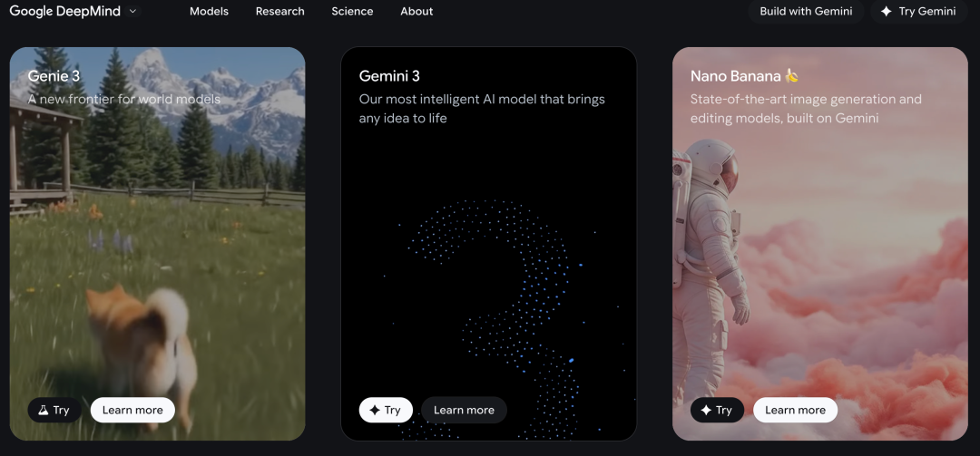Click the sparkle icon on Nano Banana Try button
Viewport: 980px width, 456px height.
(706, 410)
